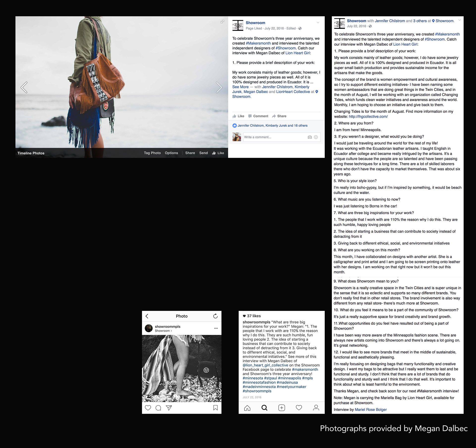Image resolution: width=476 pixels, height=448 pixels.
Task: Tap Instagram refresh icon
Action: pos(215,316)
